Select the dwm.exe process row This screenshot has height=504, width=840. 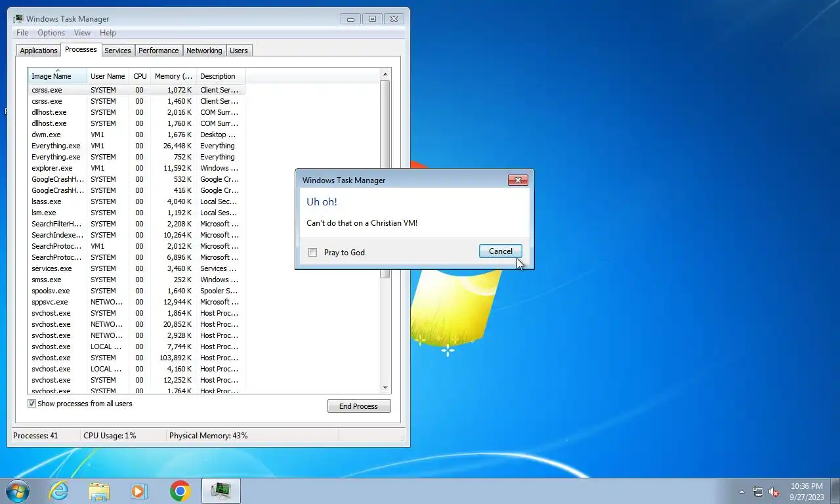point(136,135)
